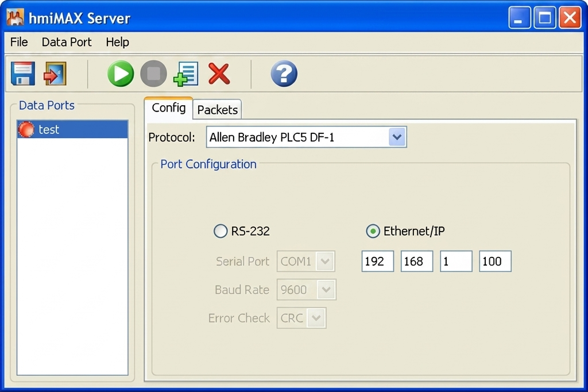Click the Error Check label
Image resolution: width=588 pixels, height=392 pixels.
tap(239, 318)
